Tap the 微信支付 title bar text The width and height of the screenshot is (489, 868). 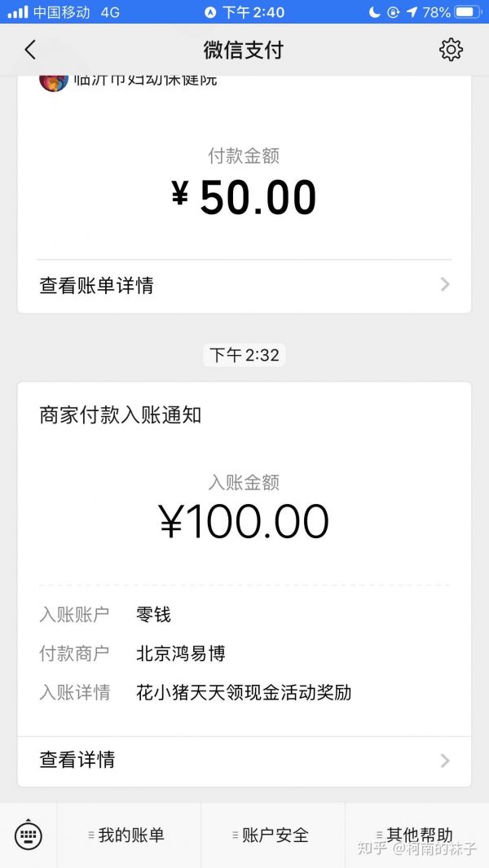(x=244, y=50)
